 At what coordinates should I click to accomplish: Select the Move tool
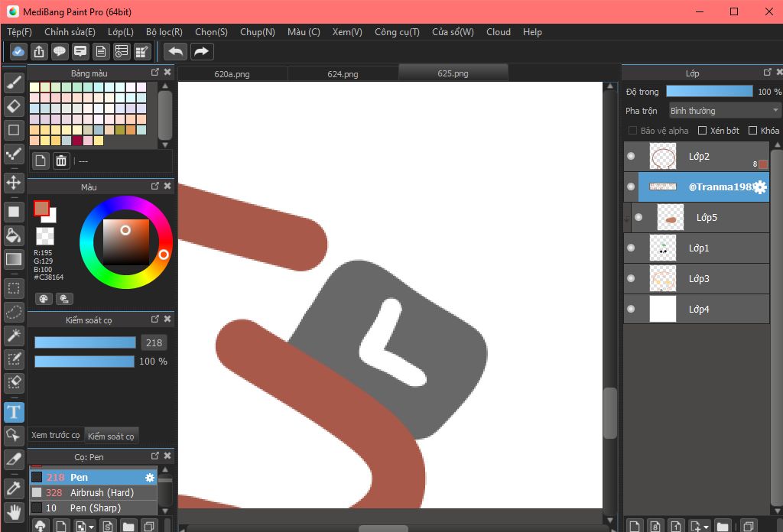[x=14, y=182]
